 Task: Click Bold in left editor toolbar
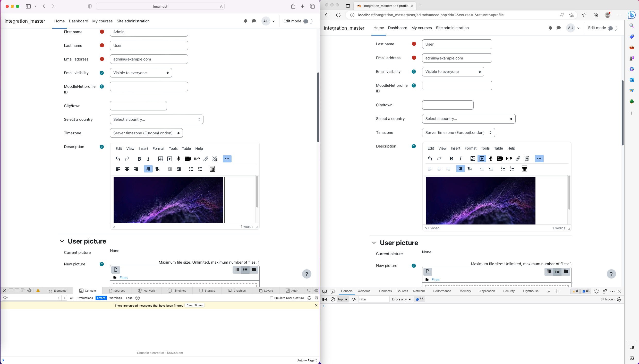coord(139,159)
